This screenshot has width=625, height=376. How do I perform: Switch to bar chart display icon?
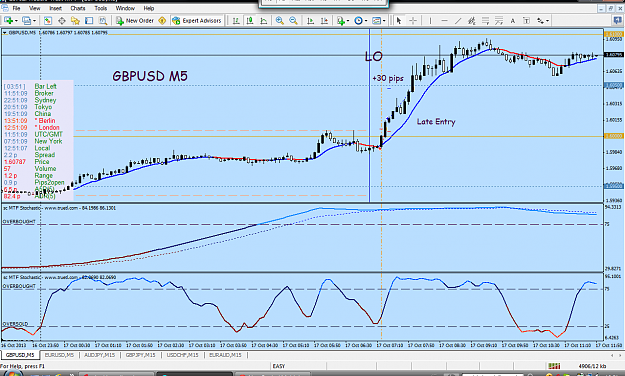[x=236, y=20]
